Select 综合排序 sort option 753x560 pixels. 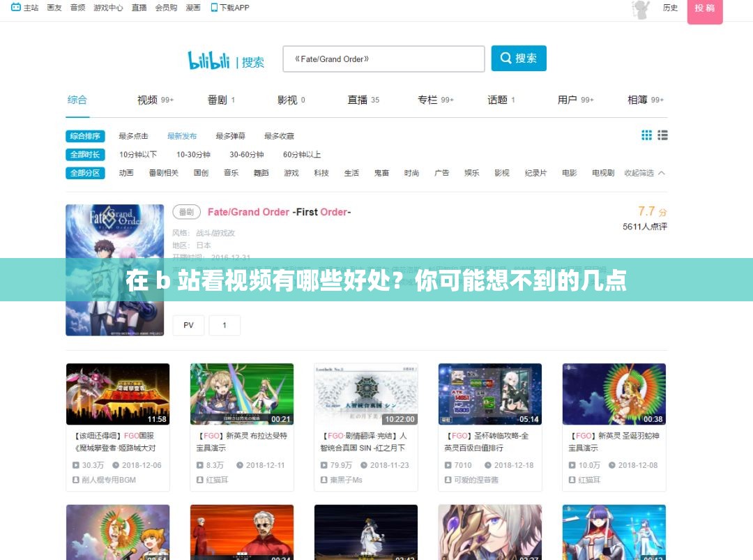[x=85, y=136]
